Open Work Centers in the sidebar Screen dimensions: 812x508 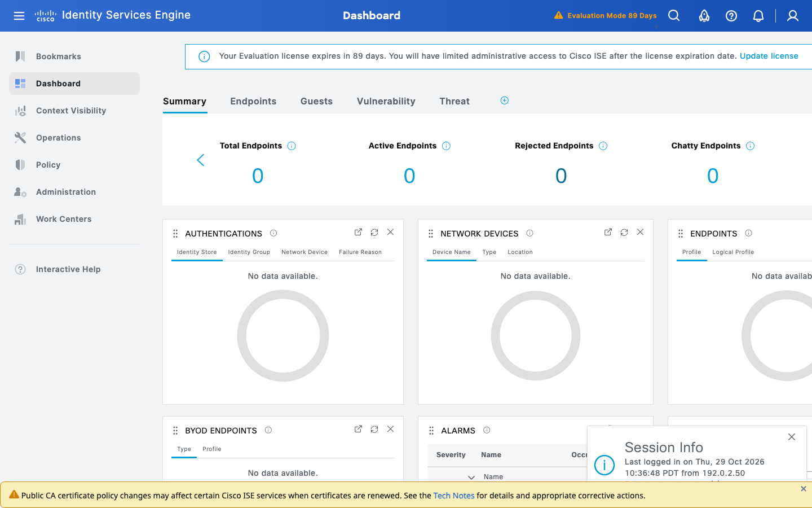pos(74,219)
